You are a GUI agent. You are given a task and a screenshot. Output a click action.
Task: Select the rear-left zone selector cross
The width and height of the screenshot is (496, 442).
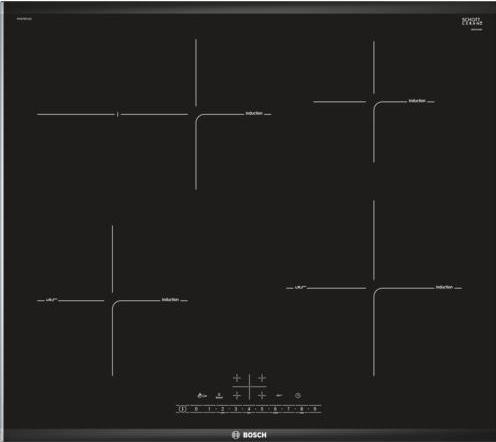[237, 378]
